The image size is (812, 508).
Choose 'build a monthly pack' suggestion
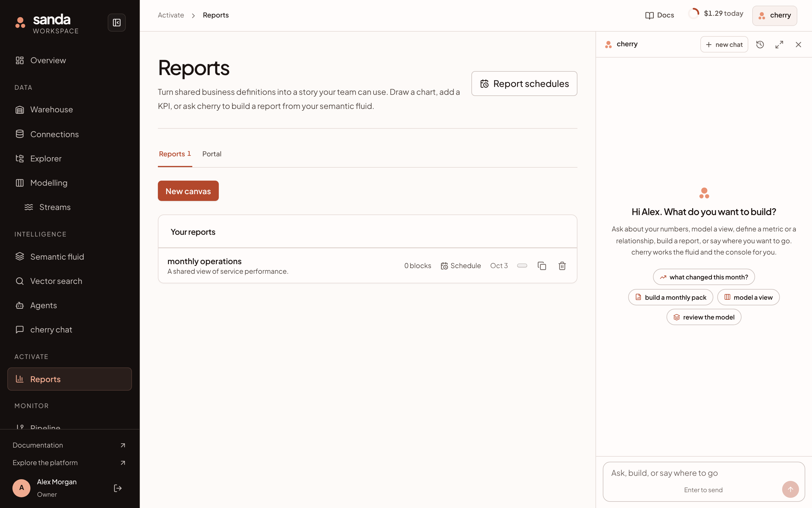(670, 297)
